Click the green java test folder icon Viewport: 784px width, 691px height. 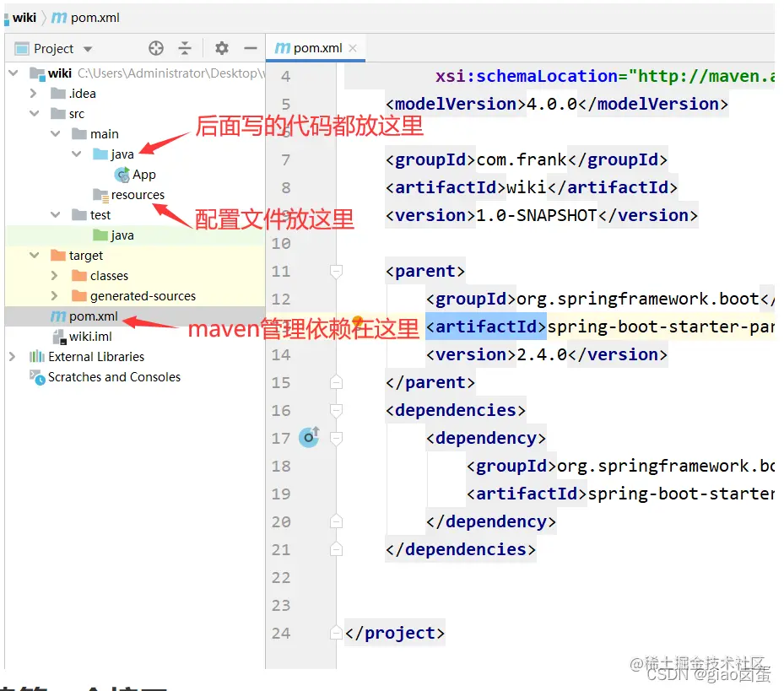point(100,235)
